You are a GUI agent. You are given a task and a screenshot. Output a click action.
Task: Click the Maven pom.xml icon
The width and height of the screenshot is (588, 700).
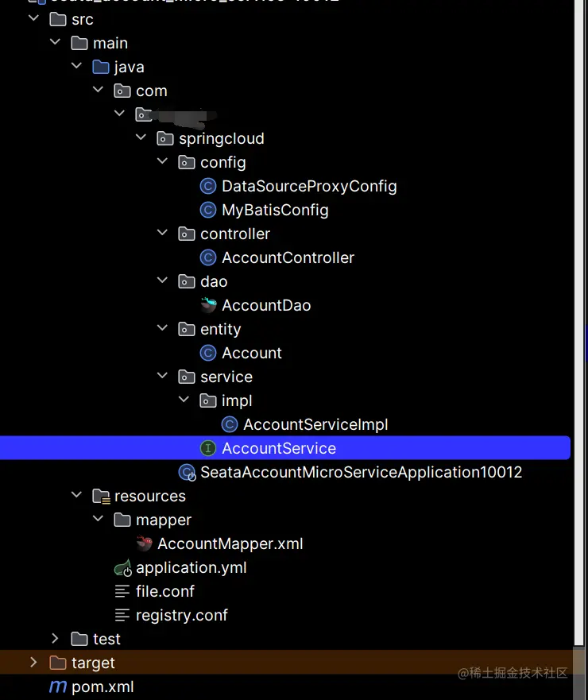click(58, 686)
